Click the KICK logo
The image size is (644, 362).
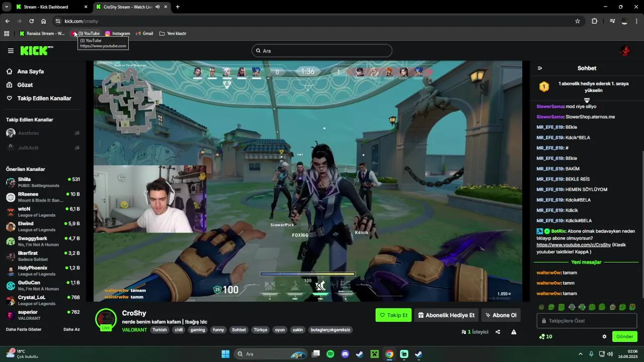tap(36, 51)
